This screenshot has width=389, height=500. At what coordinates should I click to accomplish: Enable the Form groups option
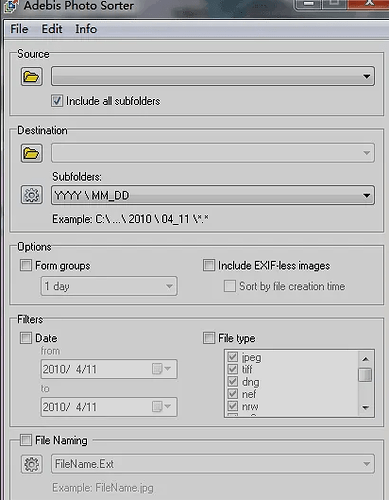coord(26,265)
